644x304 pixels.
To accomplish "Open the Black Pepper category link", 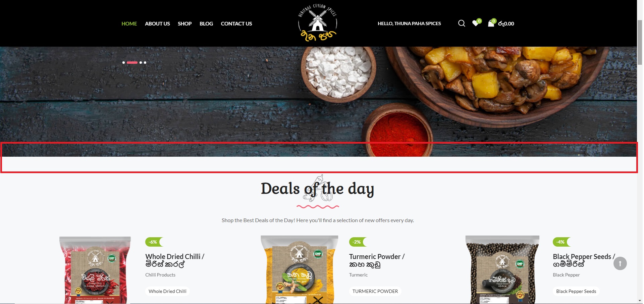I will point(566,275).
